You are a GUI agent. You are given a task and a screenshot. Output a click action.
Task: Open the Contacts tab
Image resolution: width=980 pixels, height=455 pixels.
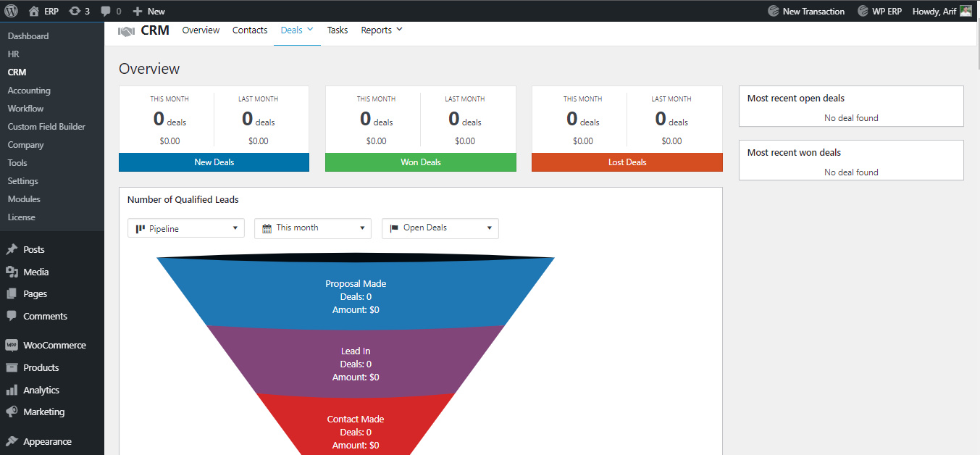250,30
